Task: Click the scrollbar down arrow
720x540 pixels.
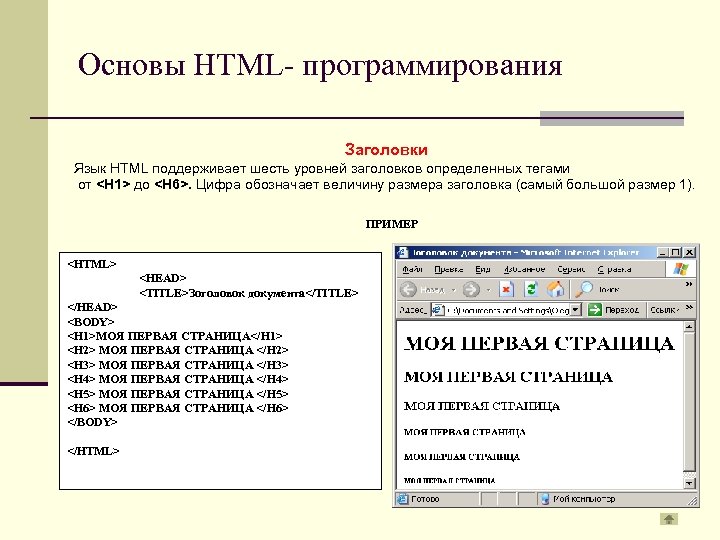Action: [689, 483]
